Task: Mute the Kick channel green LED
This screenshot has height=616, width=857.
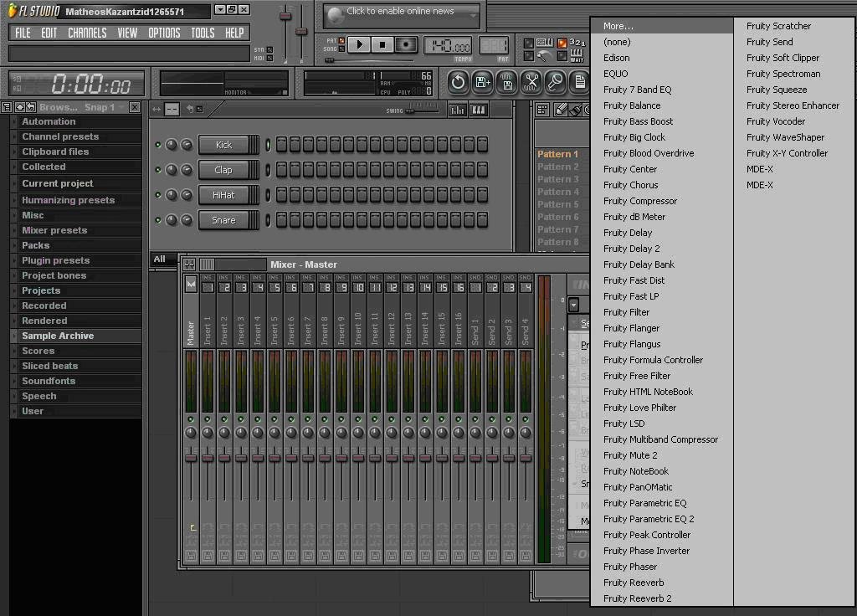Action: [158, 145]
